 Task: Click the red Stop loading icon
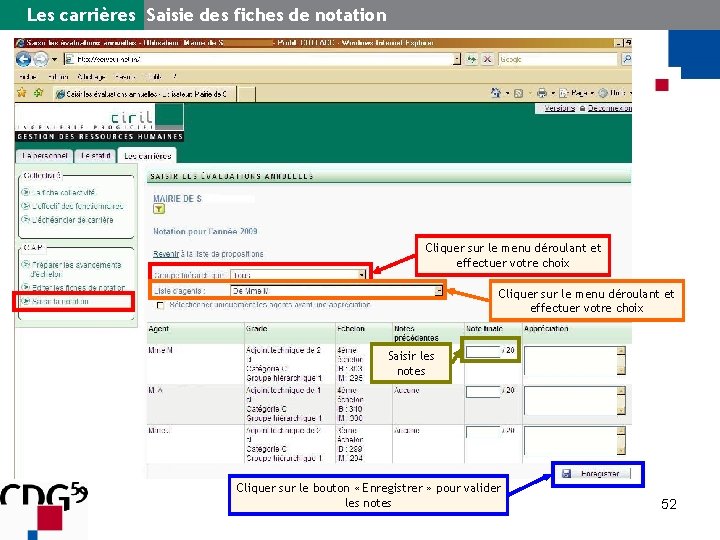[487, 59]
